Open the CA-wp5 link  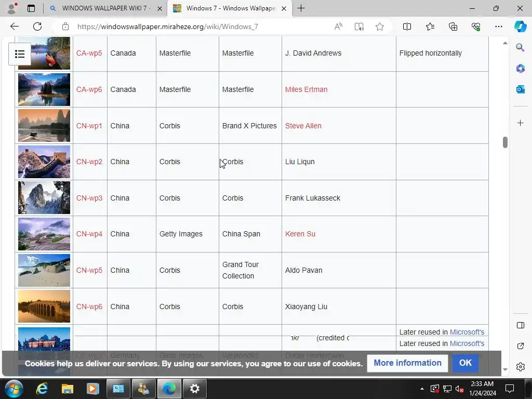click(x=89, y=53)
